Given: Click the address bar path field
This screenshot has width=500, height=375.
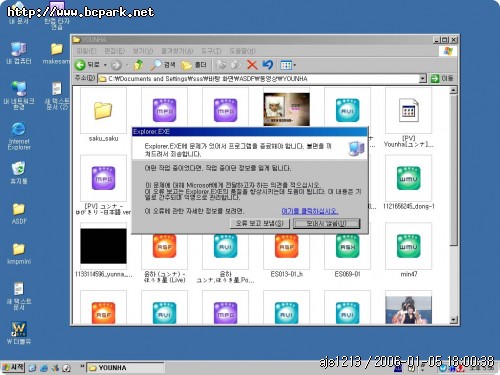Looking at the screenshot, I should (x=258, y=79).
